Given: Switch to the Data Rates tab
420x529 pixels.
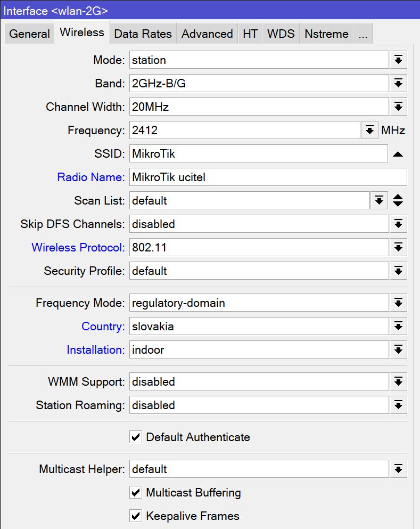Looking at the screenshot, I should (x=143, y=33).
